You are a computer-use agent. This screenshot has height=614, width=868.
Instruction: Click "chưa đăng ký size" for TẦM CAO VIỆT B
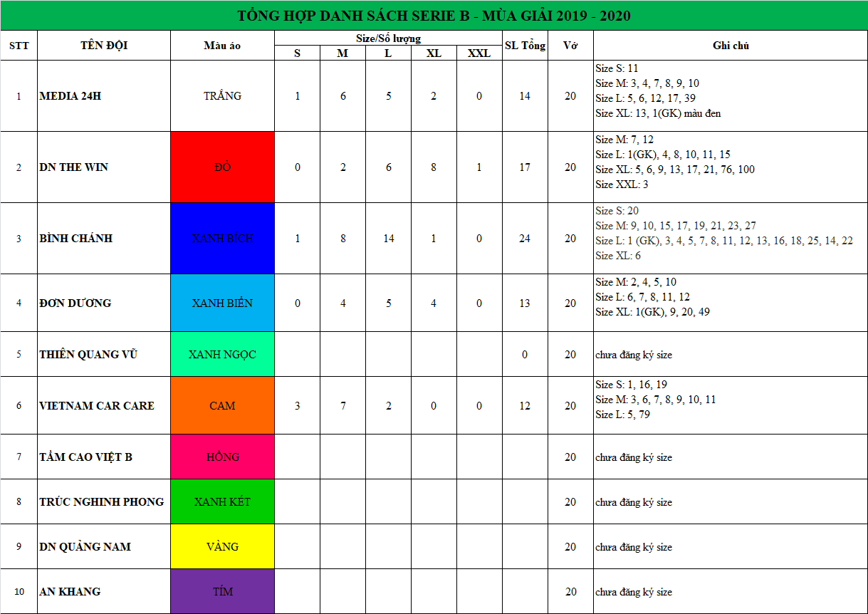634,457
